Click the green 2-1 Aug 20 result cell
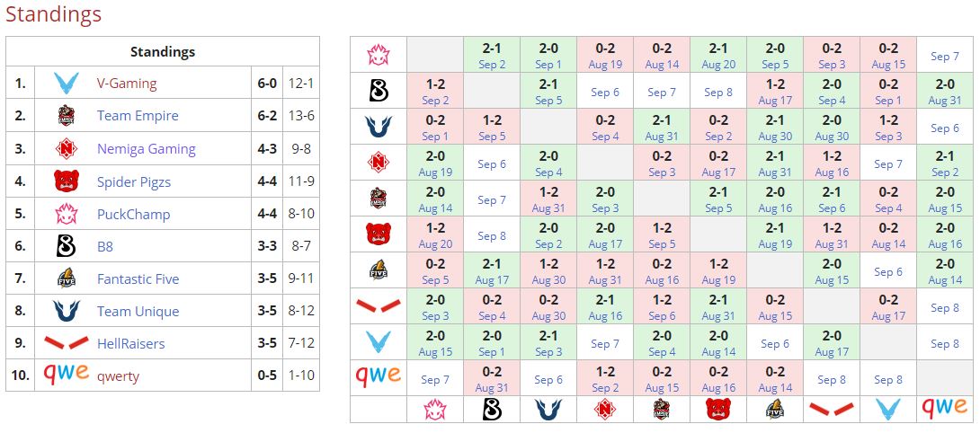Viewport: 980px width, 433px height. pyautogui.click(x=718, y=55)
